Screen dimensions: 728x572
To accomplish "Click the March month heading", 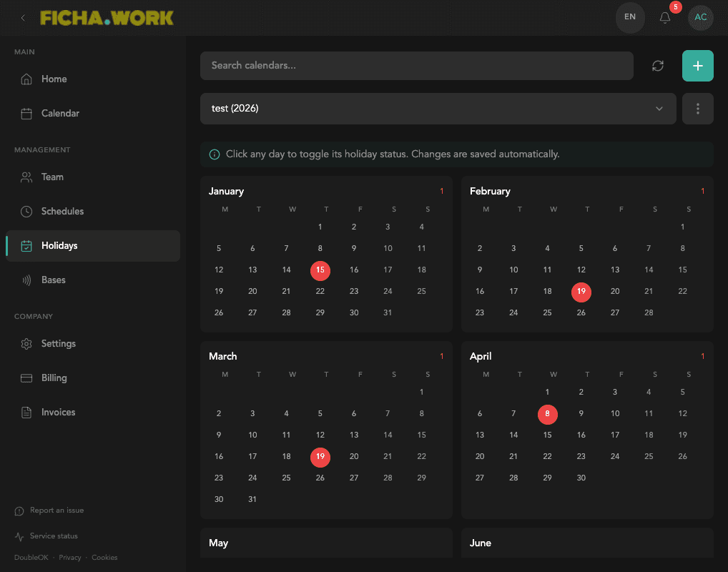I will pyautogui.click(x=223, y=357).
